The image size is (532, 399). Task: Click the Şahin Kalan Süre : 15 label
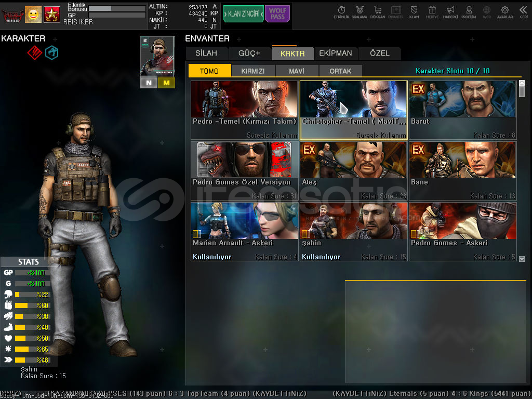(x=44, y=373)
